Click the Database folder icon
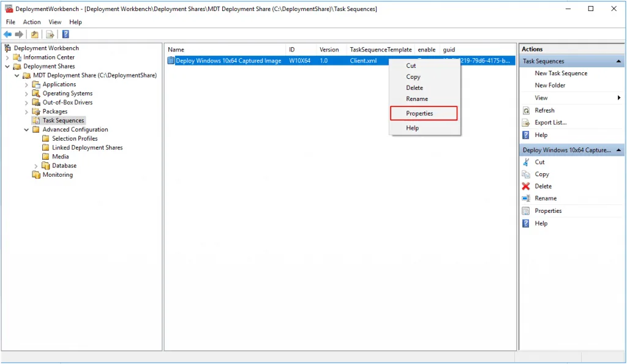 pos(45,165)
